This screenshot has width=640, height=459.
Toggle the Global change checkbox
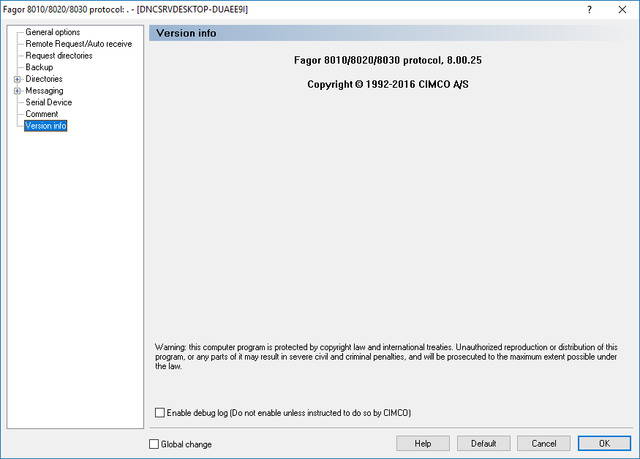pyautogui.click(x=154, y=444)
